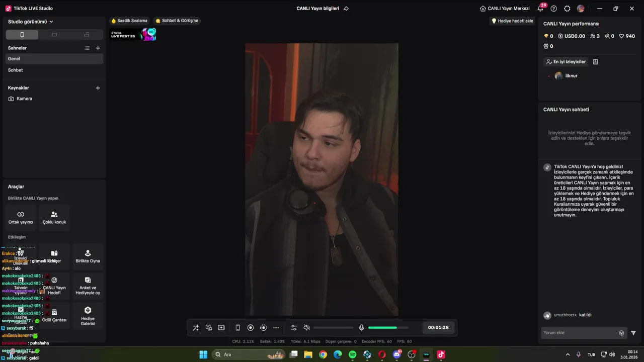
Task: Click the phone orientation icon in control bar
Action: point(238,328)
